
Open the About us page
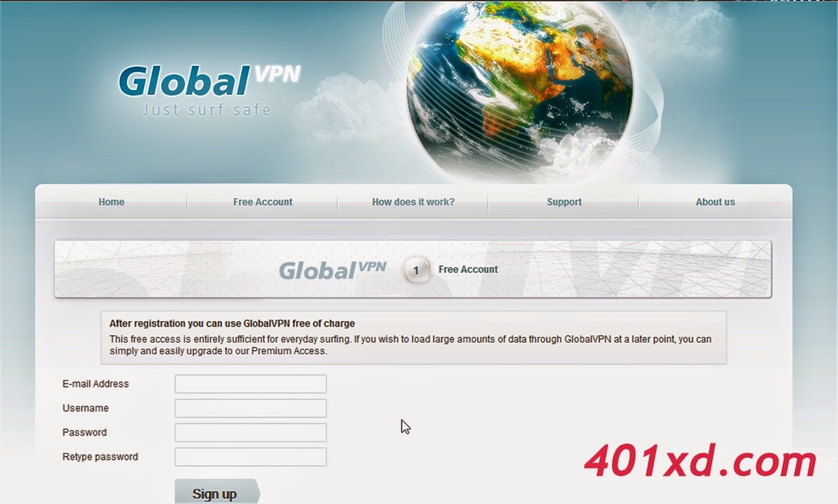(715, 202)
